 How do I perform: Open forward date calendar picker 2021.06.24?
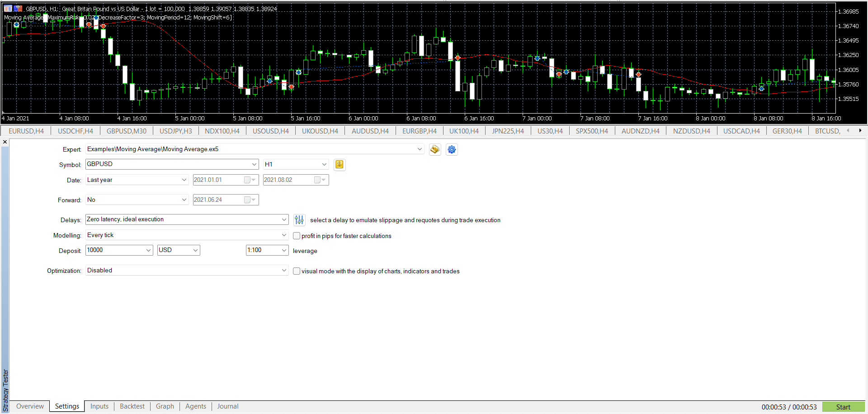(250, 200)
